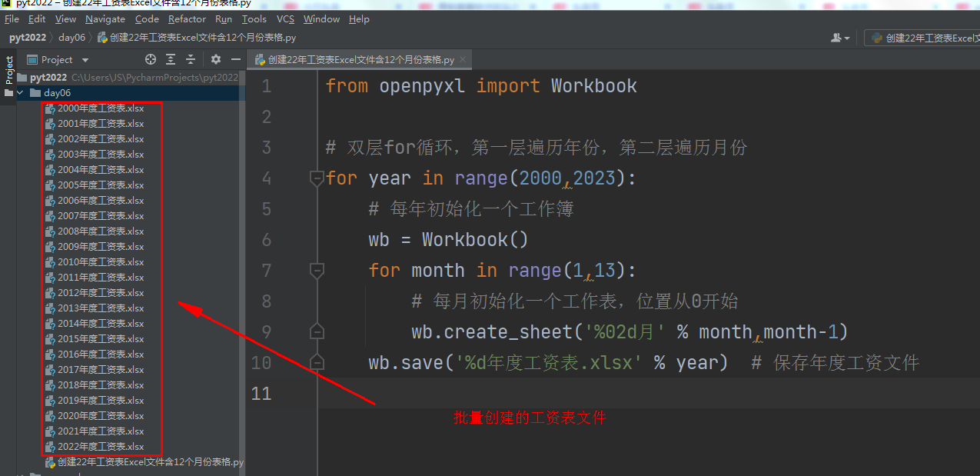The image size is (980, 476).
Task: Open the Navigate menu
Action: click(x=105, y=18)
